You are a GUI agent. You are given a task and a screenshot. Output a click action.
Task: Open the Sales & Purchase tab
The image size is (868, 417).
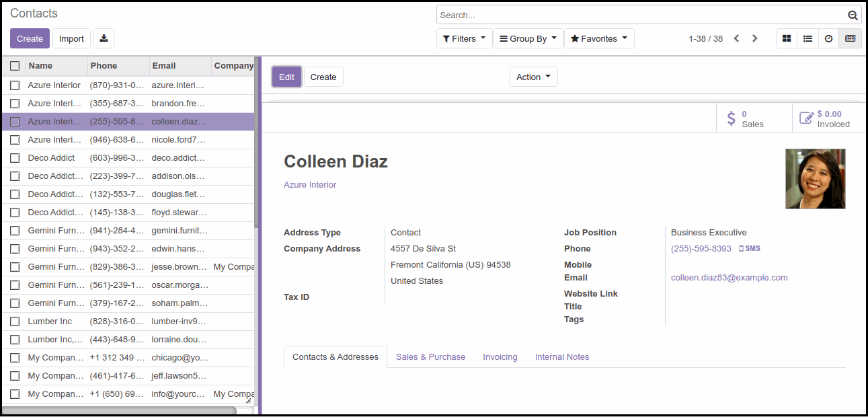click(x=430, y=356)
